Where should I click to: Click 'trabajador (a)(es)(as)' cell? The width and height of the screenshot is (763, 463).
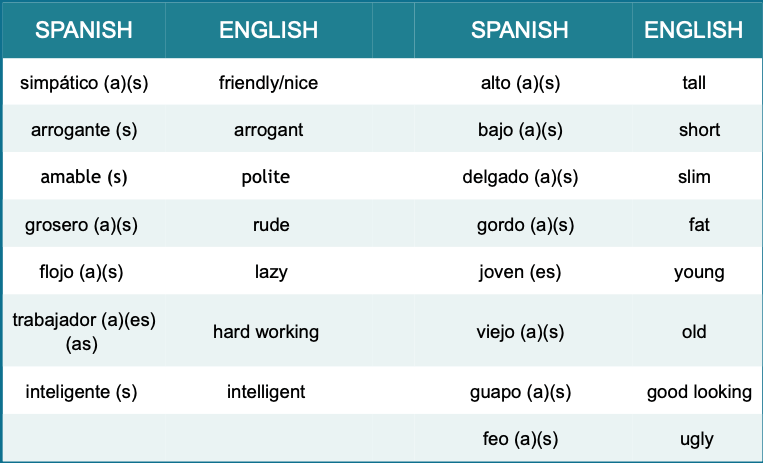[x=84, y=332]
